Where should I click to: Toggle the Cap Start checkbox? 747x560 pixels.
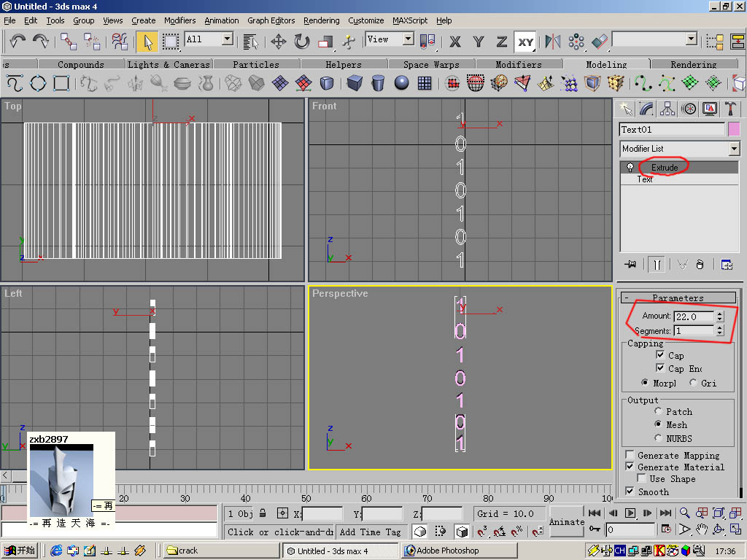659,355
